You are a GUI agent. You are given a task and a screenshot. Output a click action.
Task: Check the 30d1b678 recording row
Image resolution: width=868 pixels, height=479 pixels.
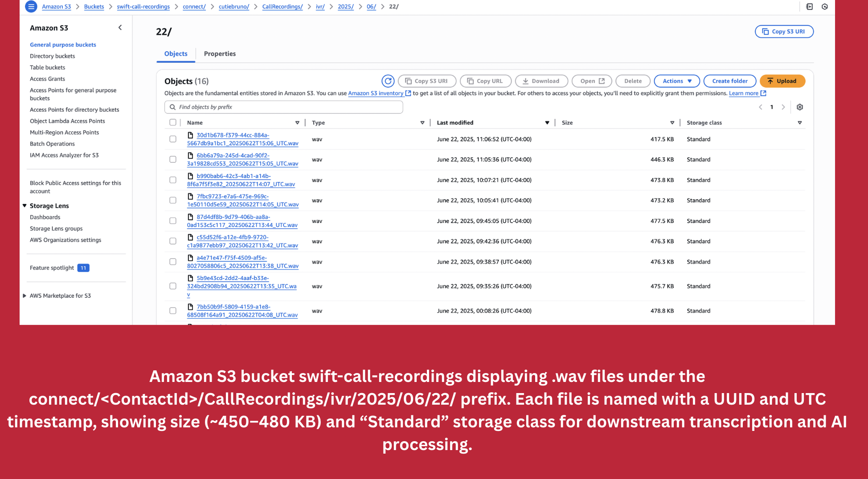173,139
